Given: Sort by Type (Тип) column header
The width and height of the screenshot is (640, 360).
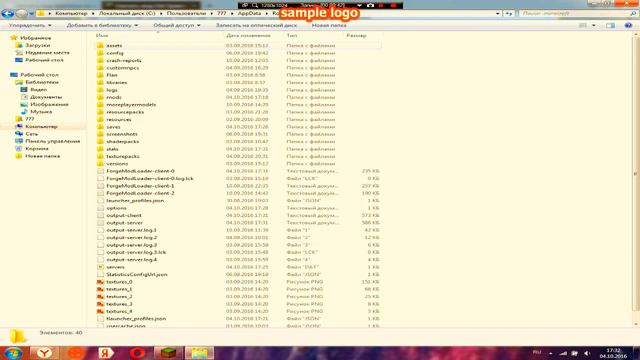Looking at the screenshot, I should (x=292, y=36).
